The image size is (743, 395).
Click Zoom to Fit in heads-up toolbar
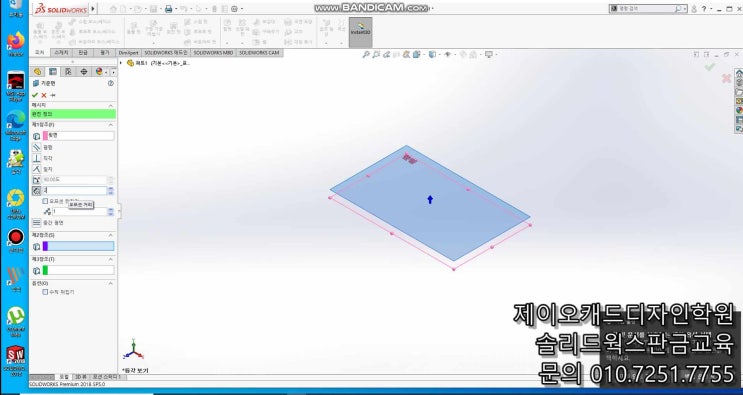[366, 54]
